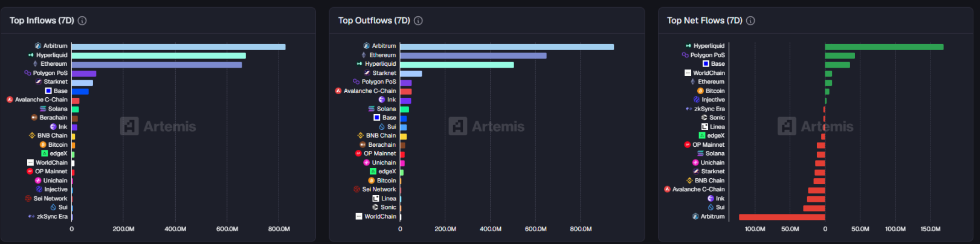Select the red Arbitrum bar in Top Net Flows
Viewport: 980px width, 244px height.
(781, 217)
